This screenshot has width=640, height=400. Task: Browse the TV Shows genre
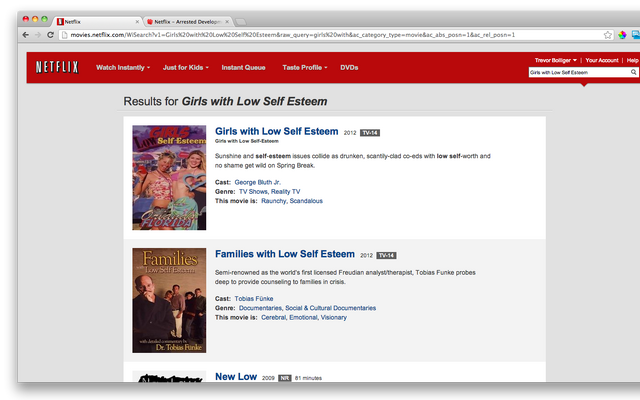(x=253, y=192)
